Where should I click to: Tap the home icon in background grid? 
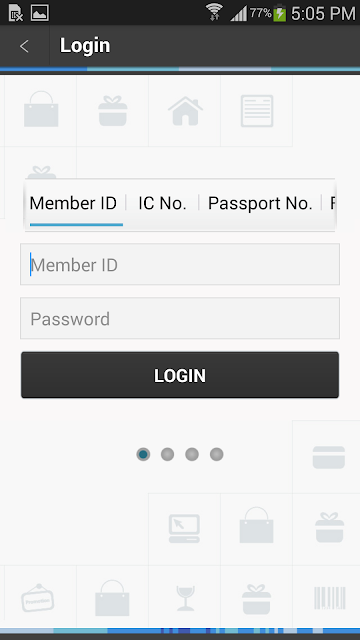pyautogui.click(x=185, y=111)
